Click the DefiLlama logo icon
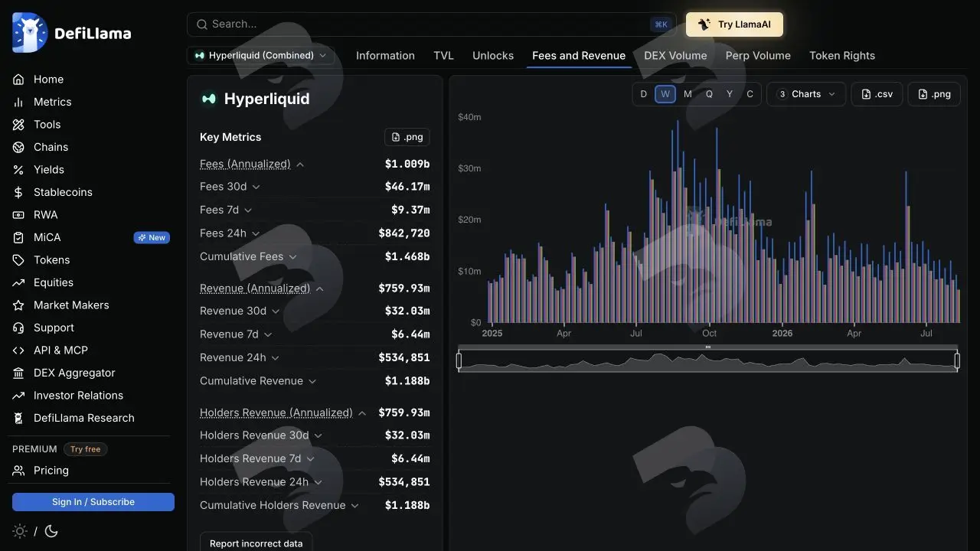This screenshot has height=551, width=980. click(x=30, y=33)
